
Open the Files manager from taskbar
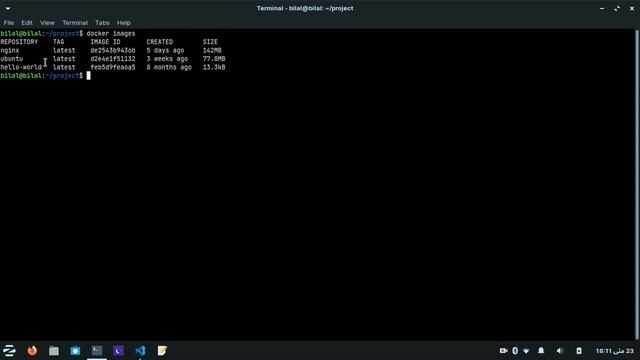pos(54,351)
